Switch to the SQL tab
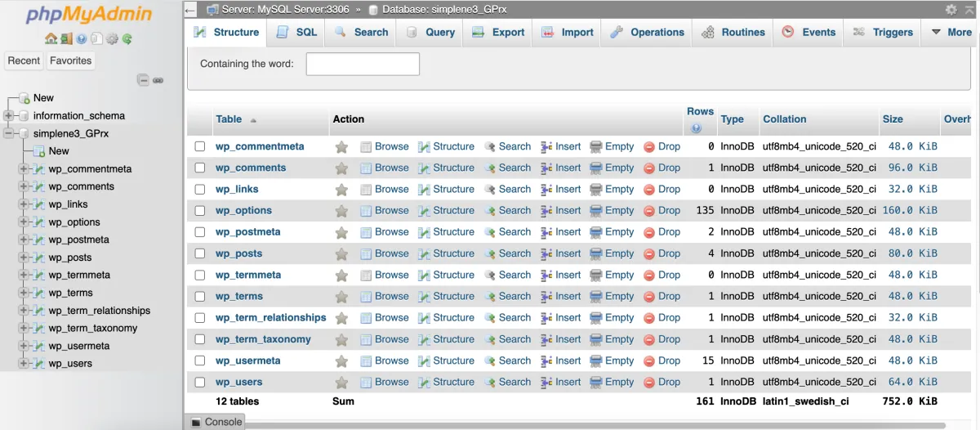The image size is (980, 430). (x=296, y=33)
